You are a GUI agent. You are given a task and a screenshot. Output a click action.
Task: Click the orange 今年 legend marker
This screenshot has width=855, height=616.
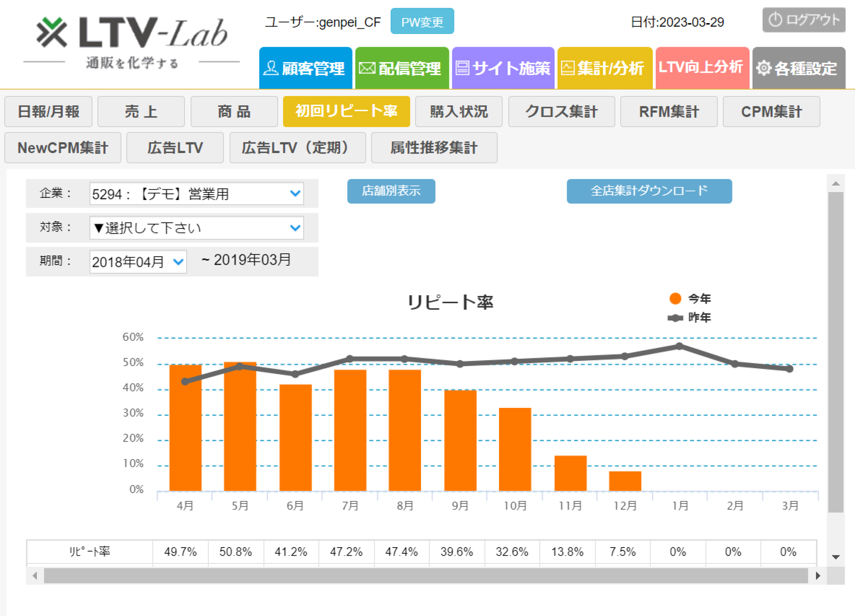click(675, 299)
